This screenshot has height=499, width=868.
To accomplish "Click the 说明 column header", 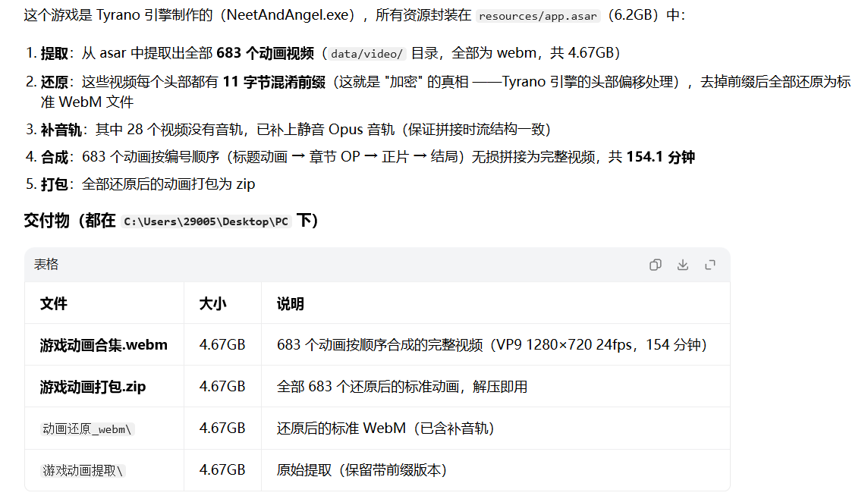I will [290, 303].
